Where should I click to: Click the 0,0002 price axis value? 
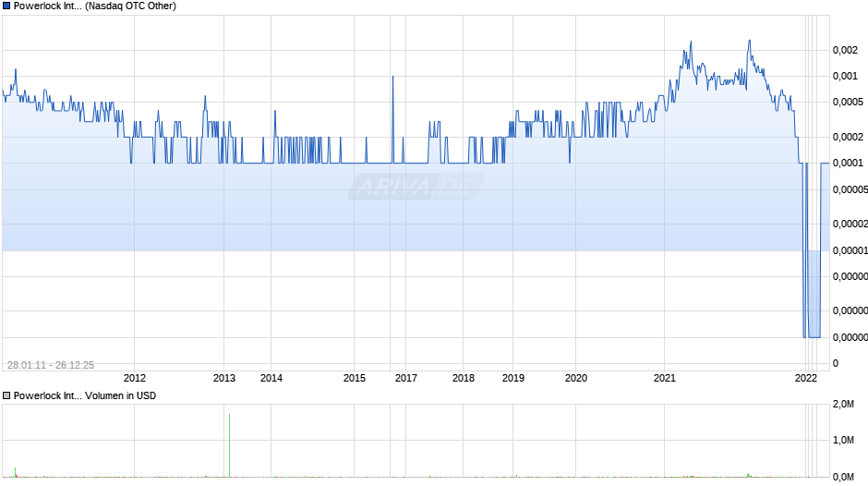[848, 137]
